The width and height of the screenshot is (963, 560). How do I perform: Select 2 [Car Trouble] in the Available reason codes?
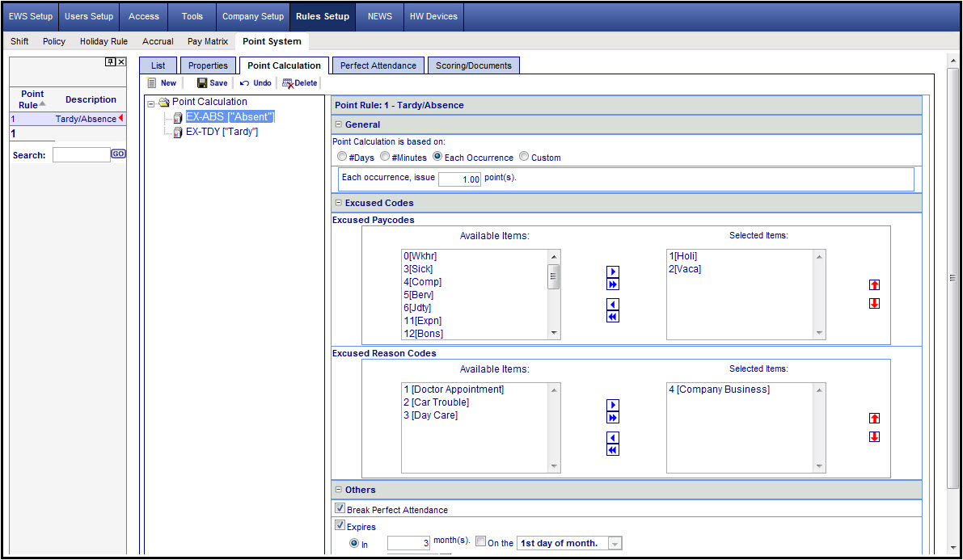(436, 402)
